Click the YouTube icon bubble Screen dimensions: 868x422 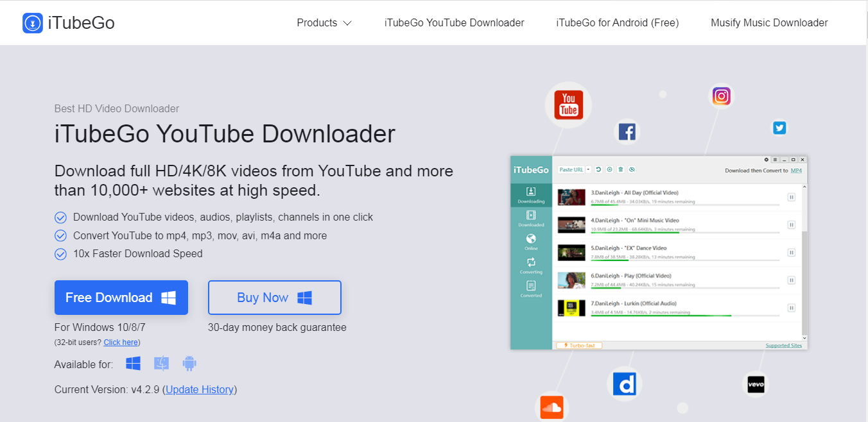568,105
